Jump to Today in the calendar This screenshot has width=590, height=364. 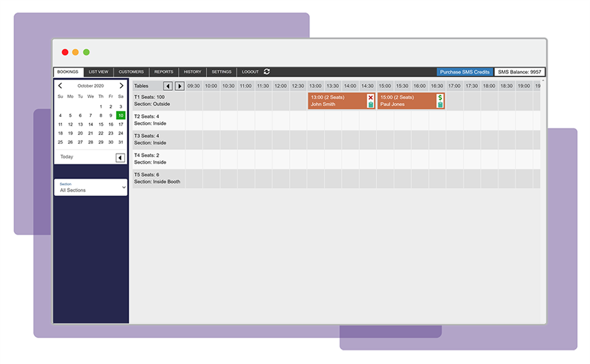(x=67, y=157)
